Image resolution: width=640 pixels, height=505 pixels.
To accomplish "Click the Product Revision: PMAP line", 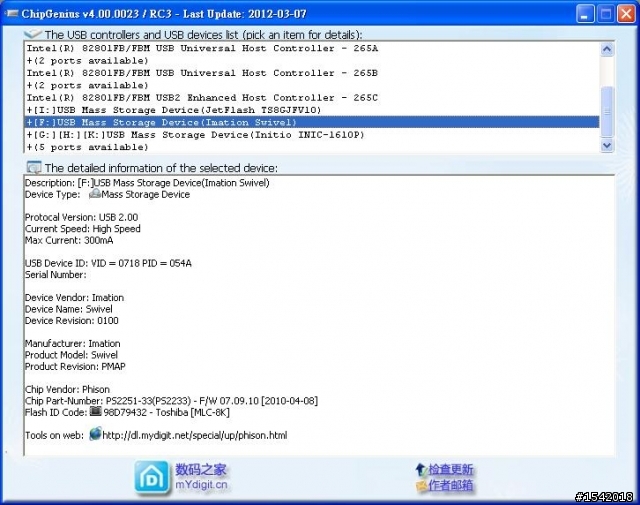I will tap(75, 366).
